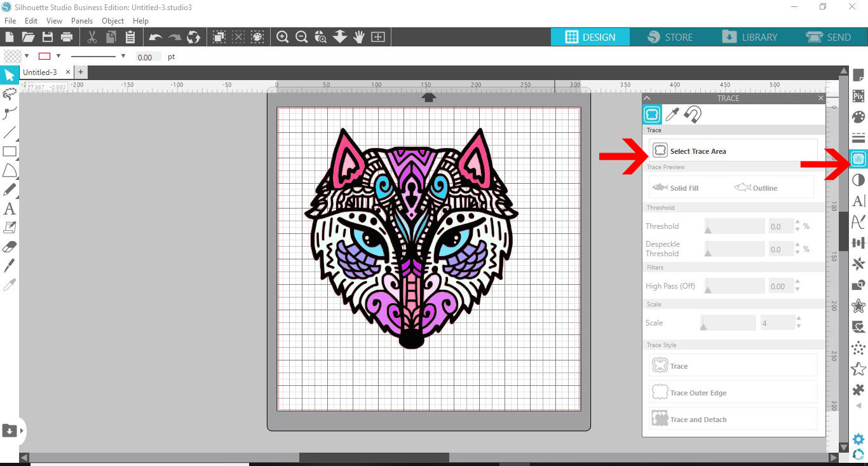This screenshot has width=868, height=466.
Task: Open the line style dropdown arrow
Action: tap(123, 56)
